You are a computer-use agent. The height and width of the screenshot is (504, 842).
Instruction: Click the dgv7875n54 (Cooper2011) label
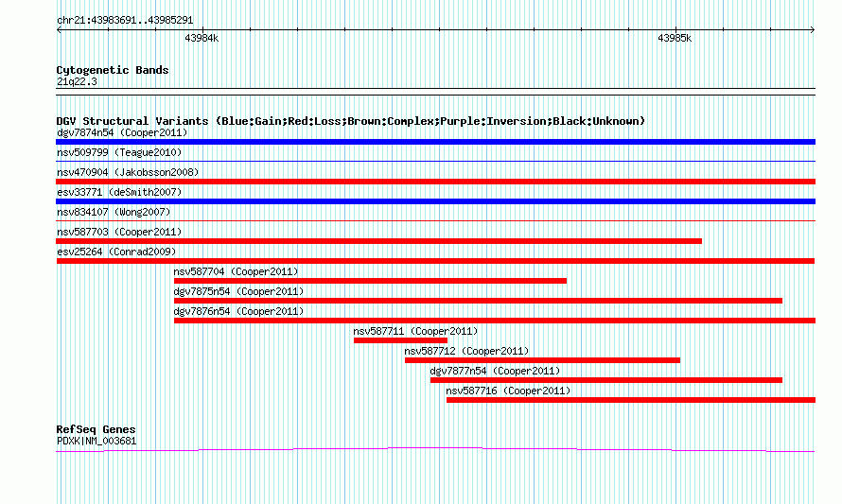point(238,291)
